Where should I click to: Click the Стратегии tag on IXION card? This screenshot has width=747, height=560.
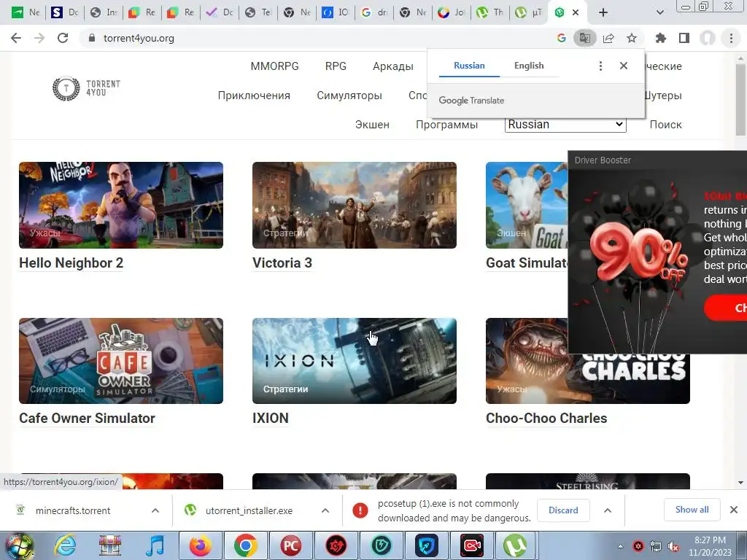tap(285, 389)
